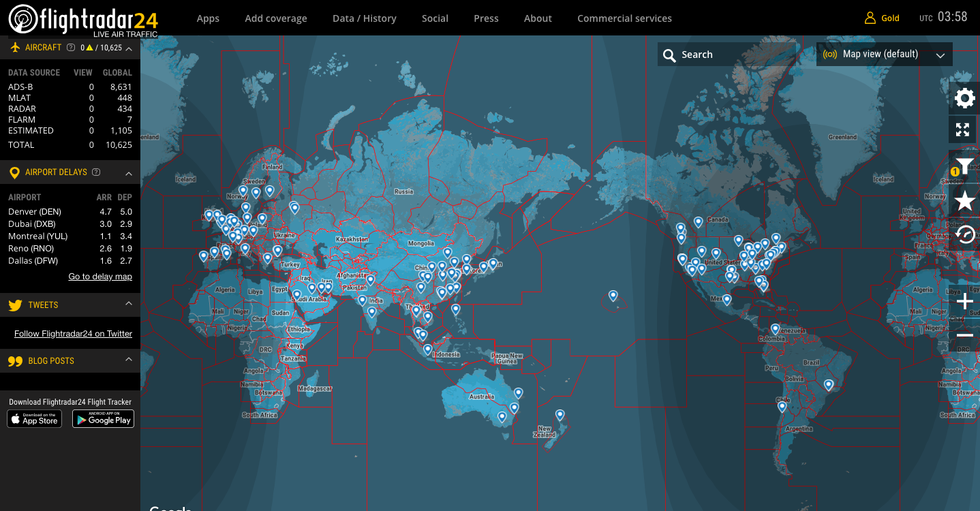Click the airport pin in New Zealand

(x=560, y=414)
